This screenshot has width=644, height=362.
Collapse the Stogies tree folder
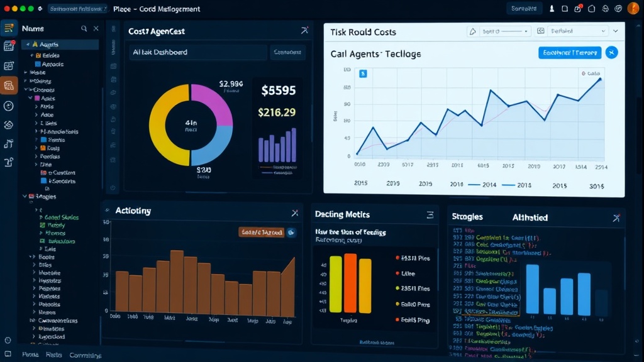25,196
